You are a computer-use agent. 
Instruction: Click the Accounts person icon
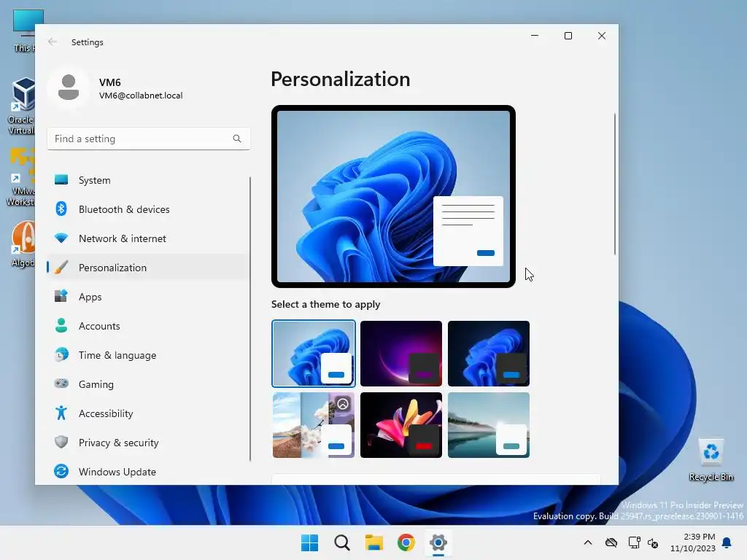61,325
